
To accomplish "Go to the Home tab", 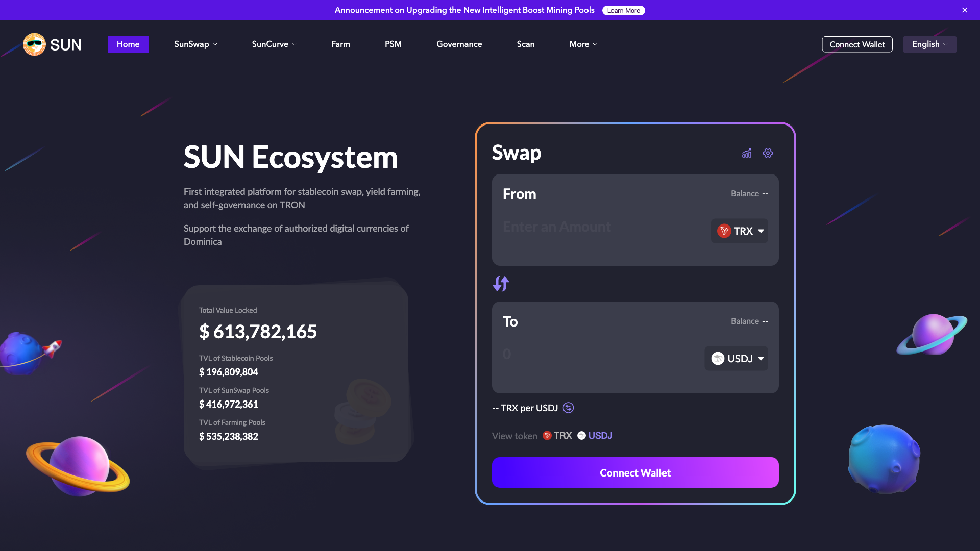I will (128, 44).
